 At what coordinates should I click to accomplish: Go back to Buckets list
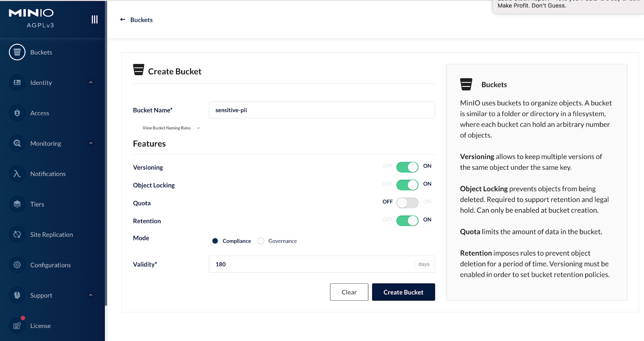coord(136,20)
